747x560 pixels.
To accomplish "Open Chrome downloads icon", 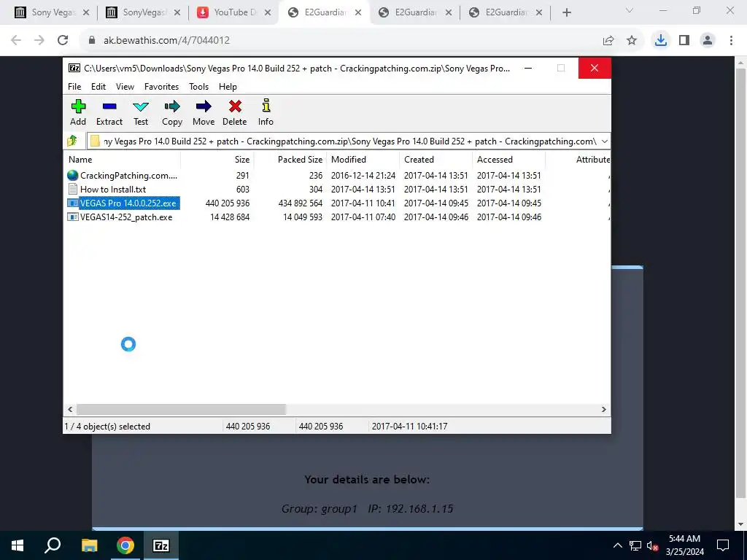I will [661, 41].
